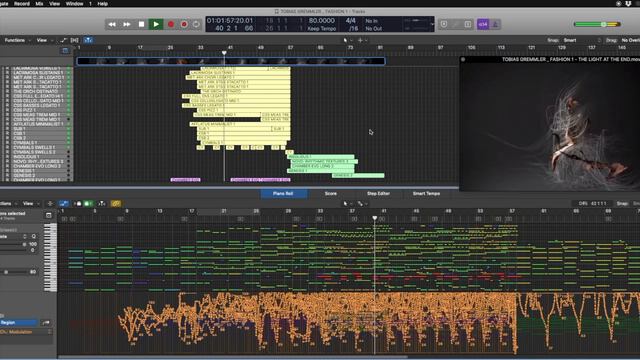This screenshot has width=640, height=360.
Task: Toggle the Piano Roll Show Automation button
Action: [x=64, y=203]
